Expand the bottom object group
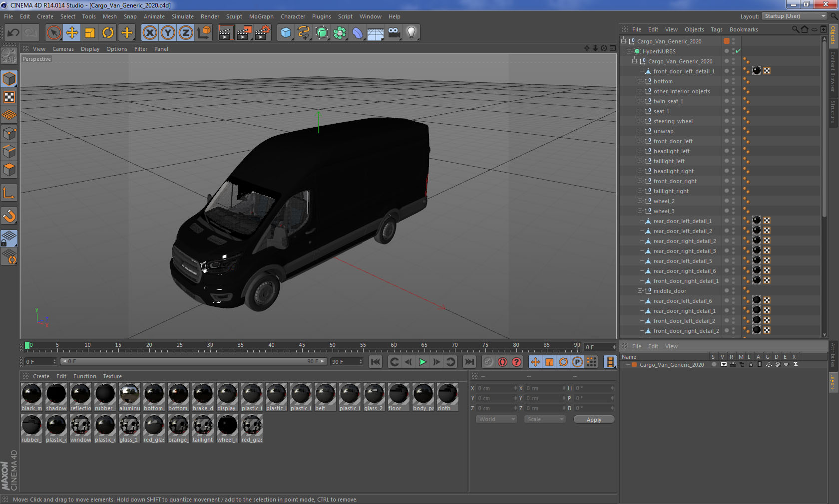839x504 pixels. coord(640,81)
